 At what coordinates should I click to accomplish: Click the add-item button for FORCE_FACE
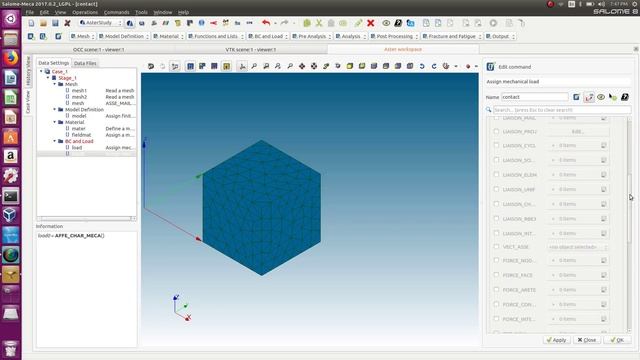point(553,275)
